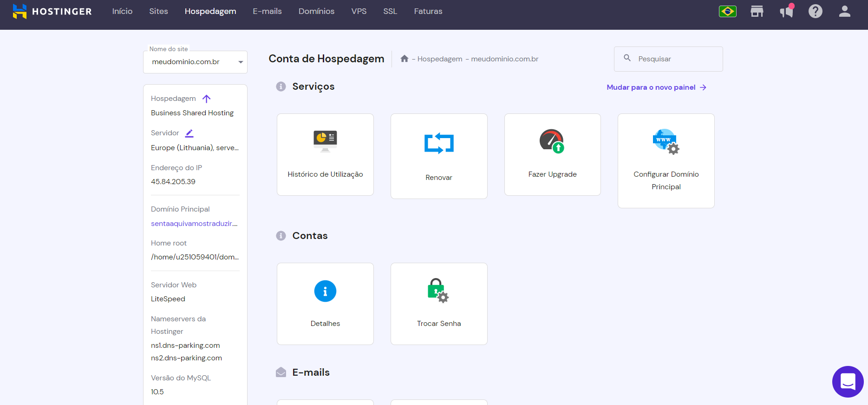Open the store marketplace icon
Screen dimensions: 868x405
click(x=757, y=11)
